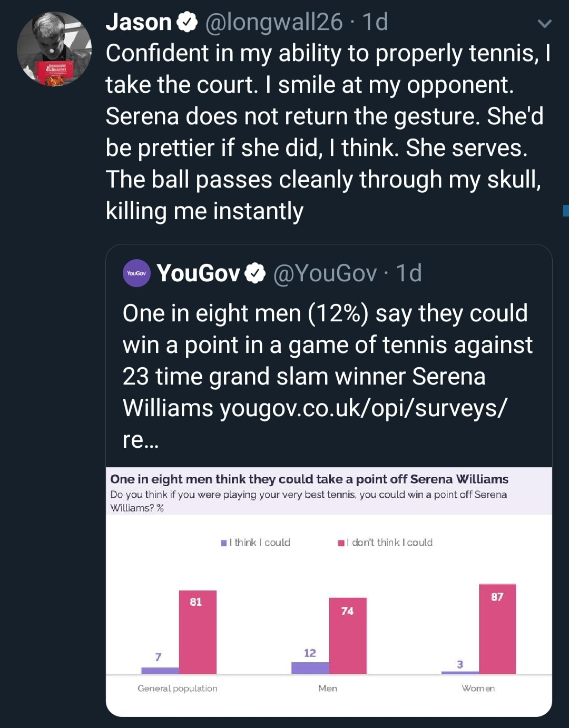Select the pink 'I don't think I could' legend swatch

point(341,543)
